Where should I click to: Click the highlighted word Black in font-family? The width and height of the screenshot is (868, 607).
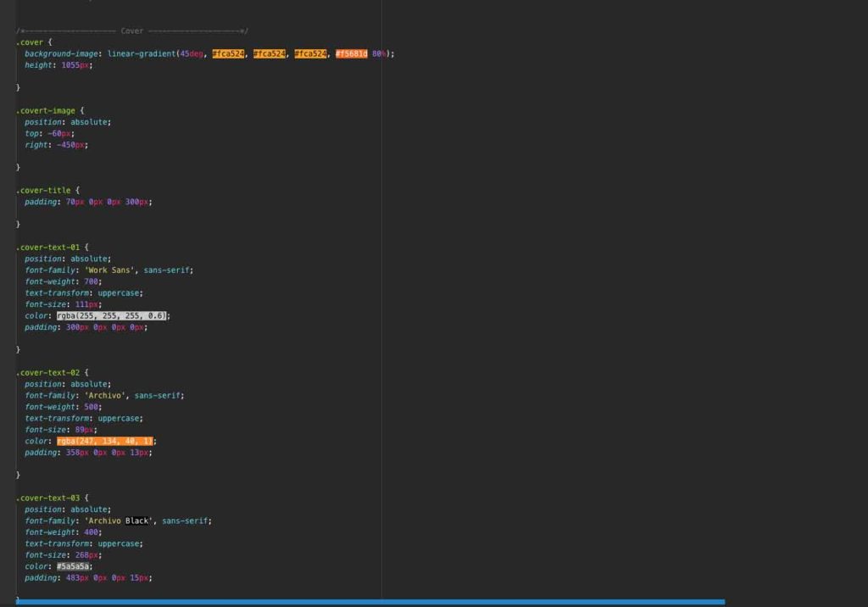click(x=138, y=521)
